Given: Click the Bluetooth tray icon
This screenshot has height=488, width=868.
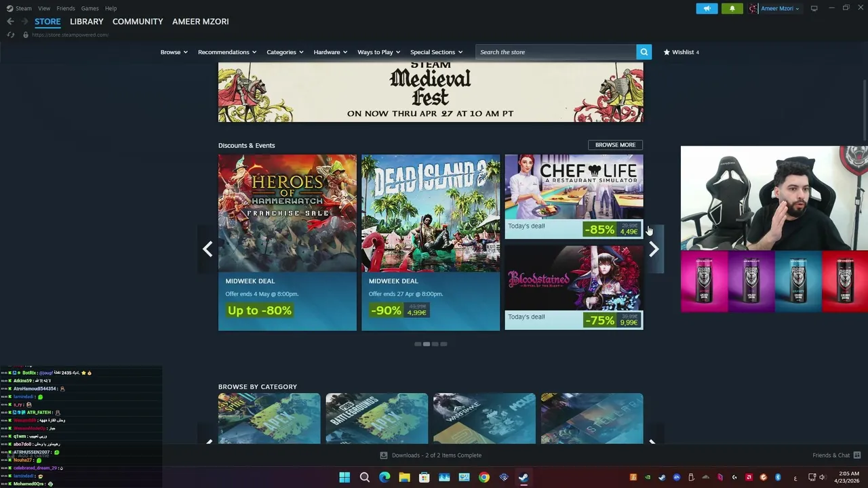Looking at the screenshot, I should tap(778, 477).
